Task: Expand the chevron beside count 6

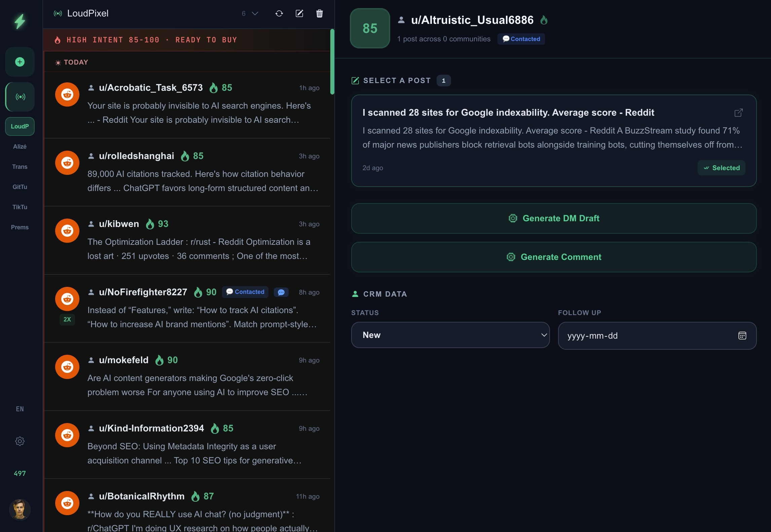Action: pyautogui.click(x=255, y=13)
